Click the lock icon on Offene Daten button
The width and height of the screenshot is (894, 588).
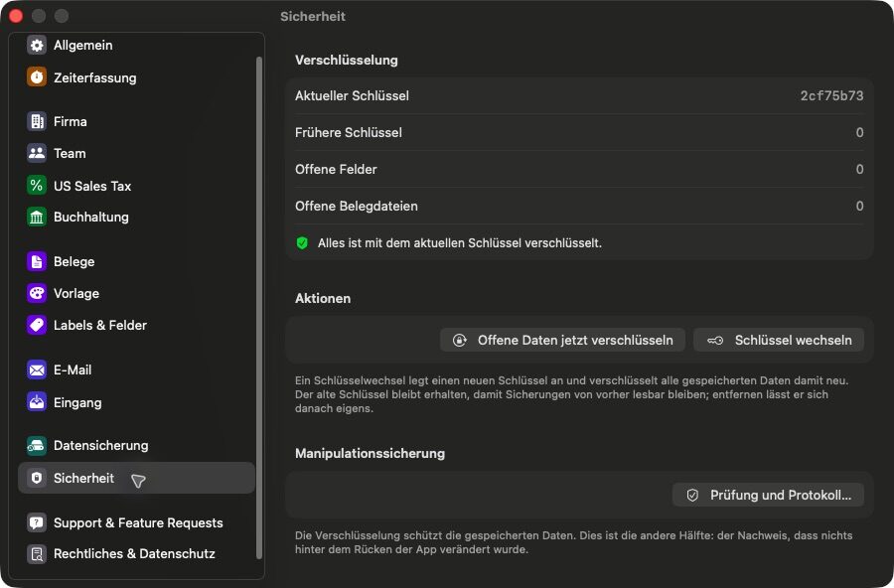[460, 340]
